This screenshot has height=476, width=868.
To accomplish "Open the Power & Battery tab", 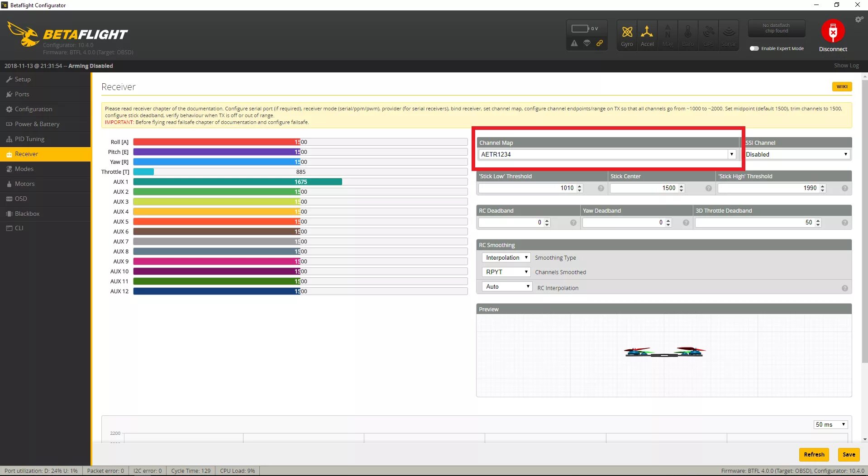I will click(x=45, y=124).
